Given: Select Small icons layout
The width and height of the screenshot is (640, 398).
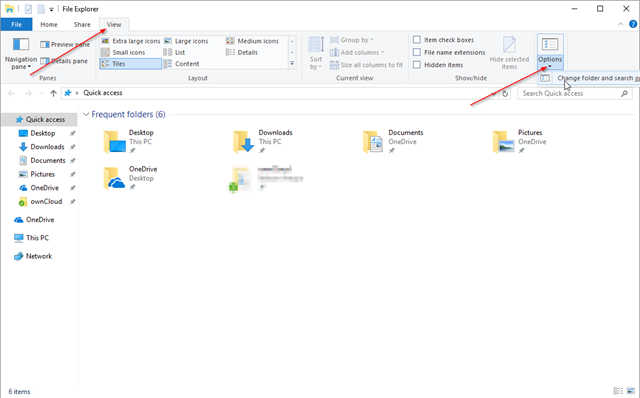Looking at the screenshot, I should [x=123, y=52].
